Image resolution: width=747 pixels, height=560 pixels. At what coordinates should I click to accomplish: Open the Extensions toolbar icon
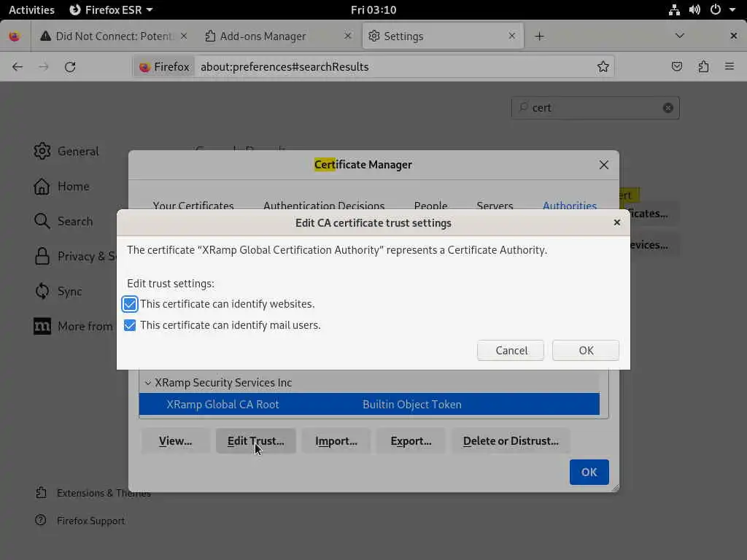click(703, 66)
